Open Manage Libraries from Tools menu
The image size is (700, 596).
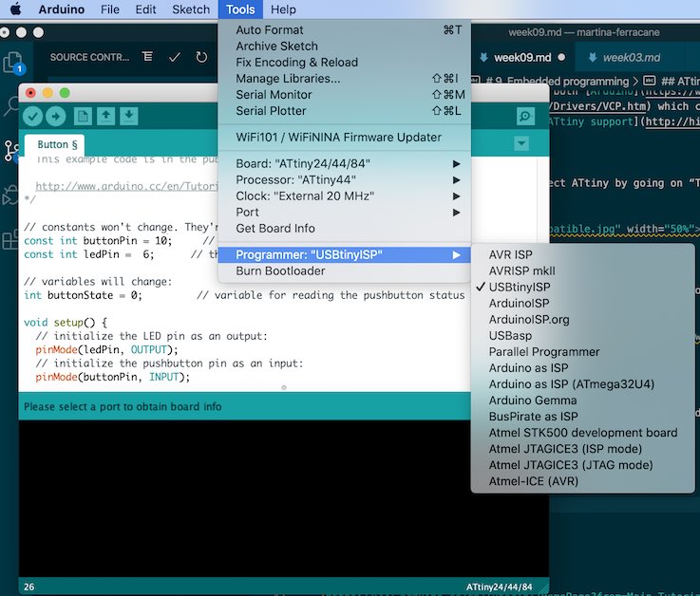[x=344, y=79]
